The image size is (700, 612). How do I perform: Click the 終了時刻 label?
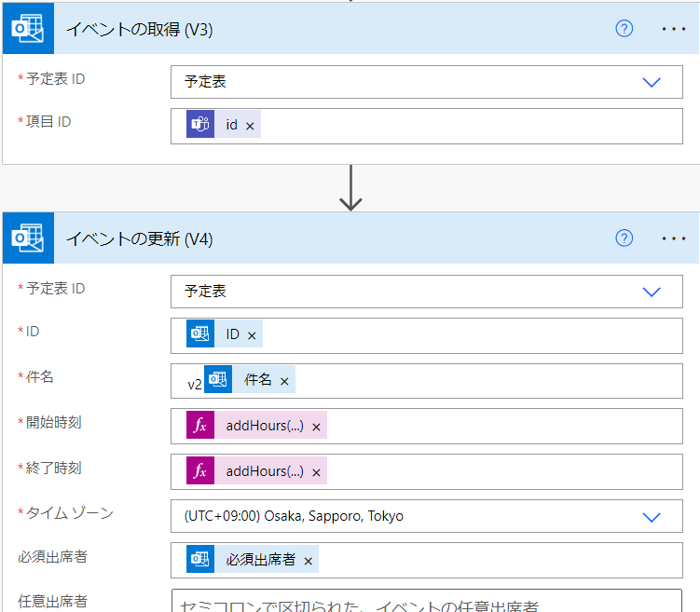[53, 468]
